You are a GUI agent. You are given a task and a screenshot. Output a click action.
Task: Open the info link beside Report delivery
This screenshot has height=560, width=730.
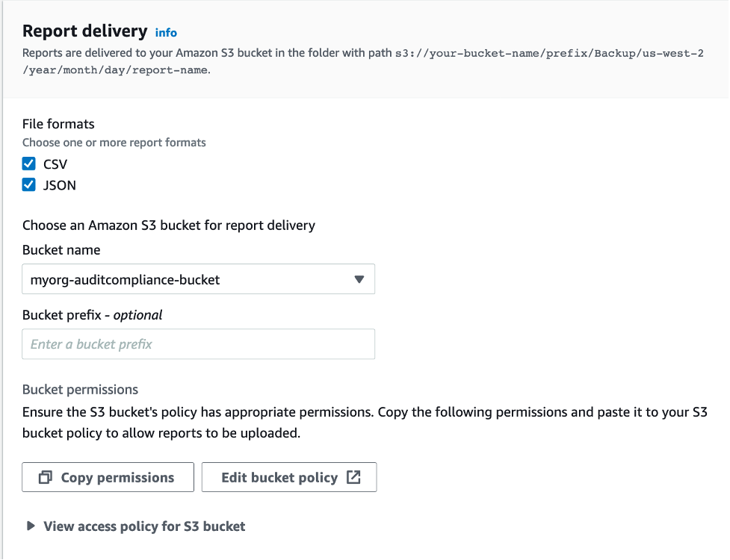click(166, 32)
